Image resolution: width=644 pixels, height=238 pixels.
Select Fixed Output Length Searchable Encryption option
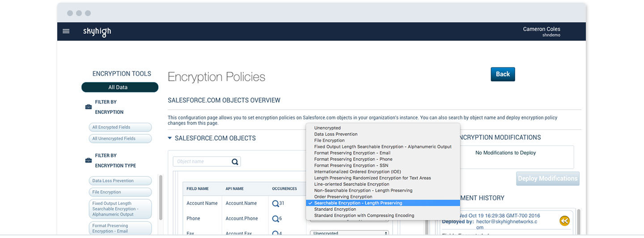tap(383, 147)
